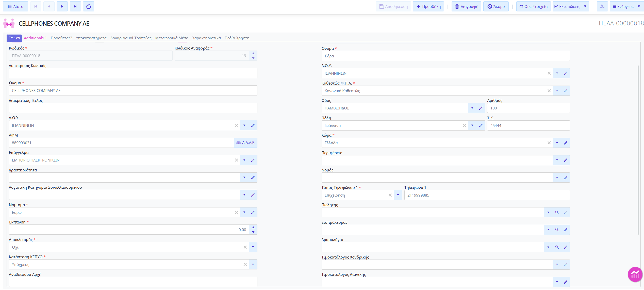Click the Προσθήκη add button
This screenshot has width=644, height=290.
point(428,6)
